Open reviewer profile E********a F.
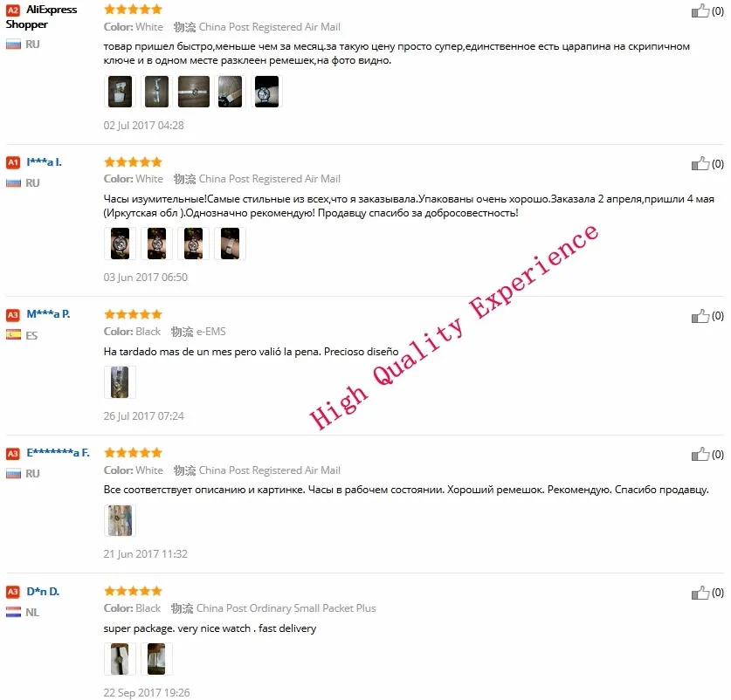Screen dimensions: 731x700 click(x=58, y=452)
